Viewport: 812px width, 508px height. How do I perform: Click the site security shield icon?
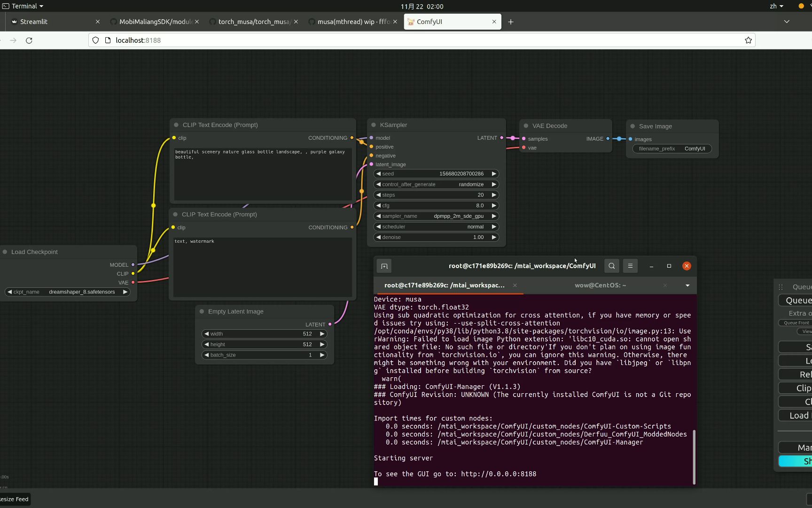95,40
